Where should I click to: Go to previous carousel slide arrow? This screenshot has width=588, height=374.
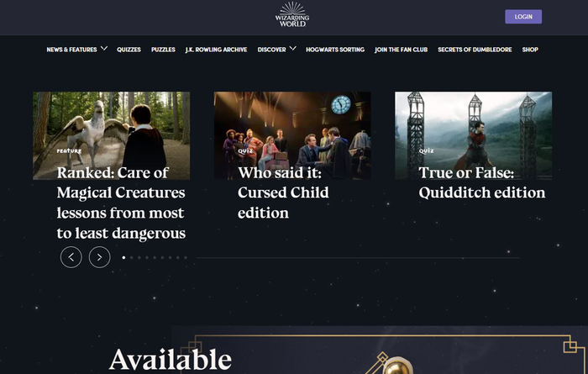pyautogui.click(x=71, y=257)
